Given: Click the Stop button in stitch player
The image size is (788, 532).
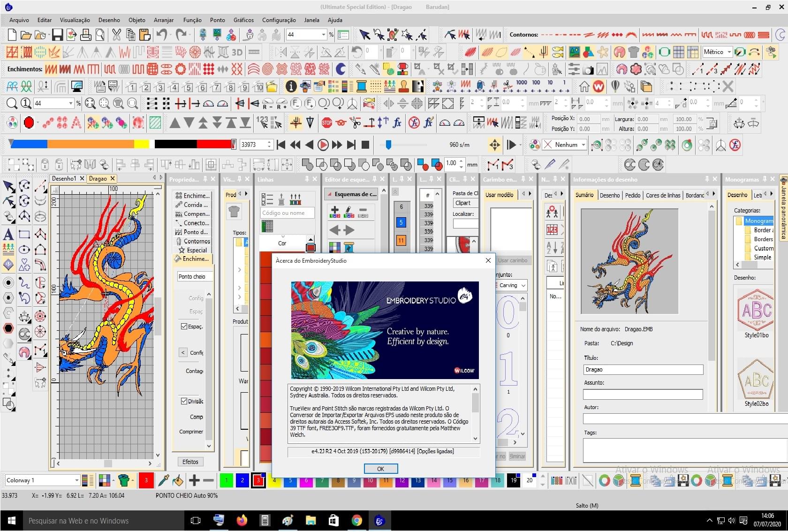Looking at the screenshot, I should pyautogui.click(x=365, y=145).
